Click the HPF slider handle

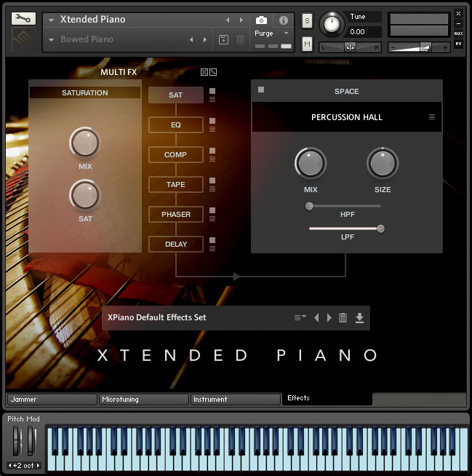[309, 206]
